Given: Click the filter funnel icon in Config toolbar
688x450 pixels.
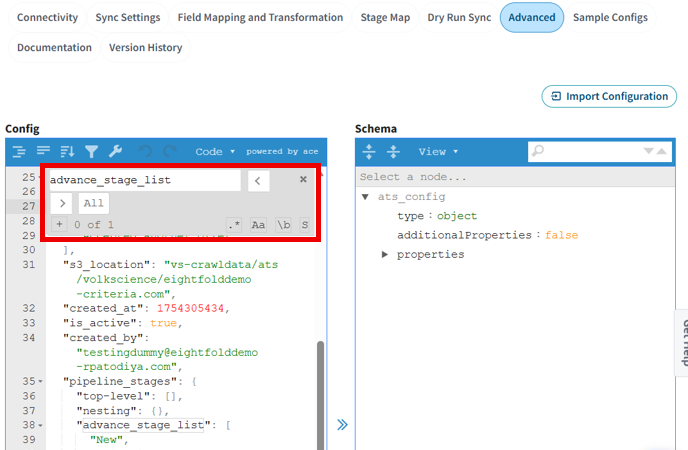Looking at the screenshot, I should (91, 152).
